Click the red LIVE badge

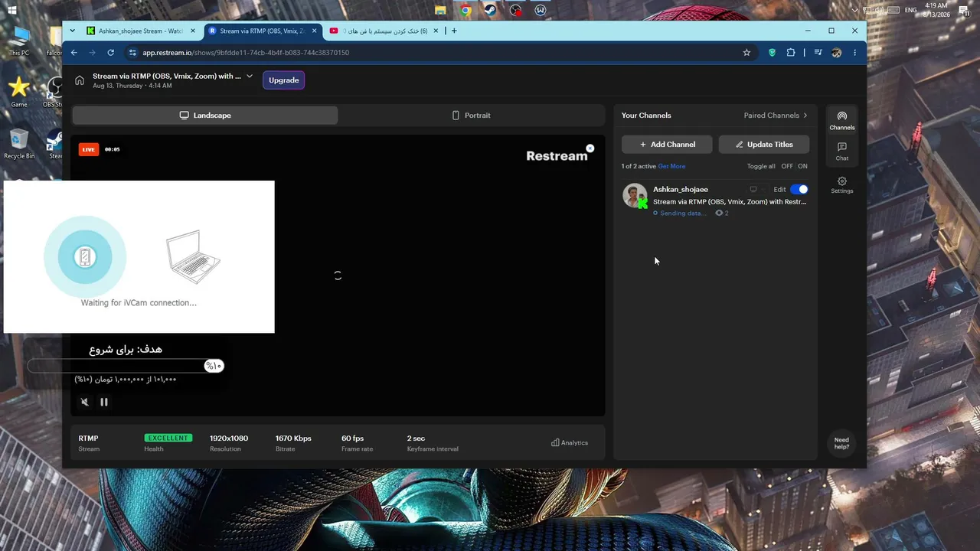coord(89,150)
